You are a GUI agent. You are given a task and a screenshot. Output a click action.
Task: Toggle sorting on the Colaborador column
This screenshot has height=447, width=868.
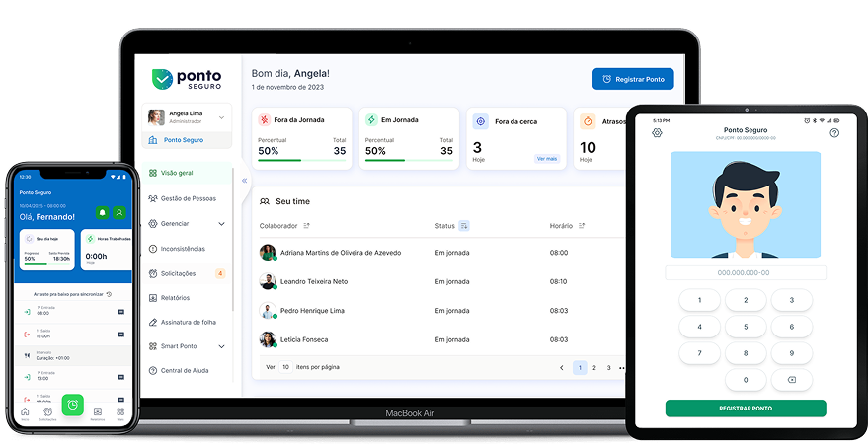pos(307,226)
